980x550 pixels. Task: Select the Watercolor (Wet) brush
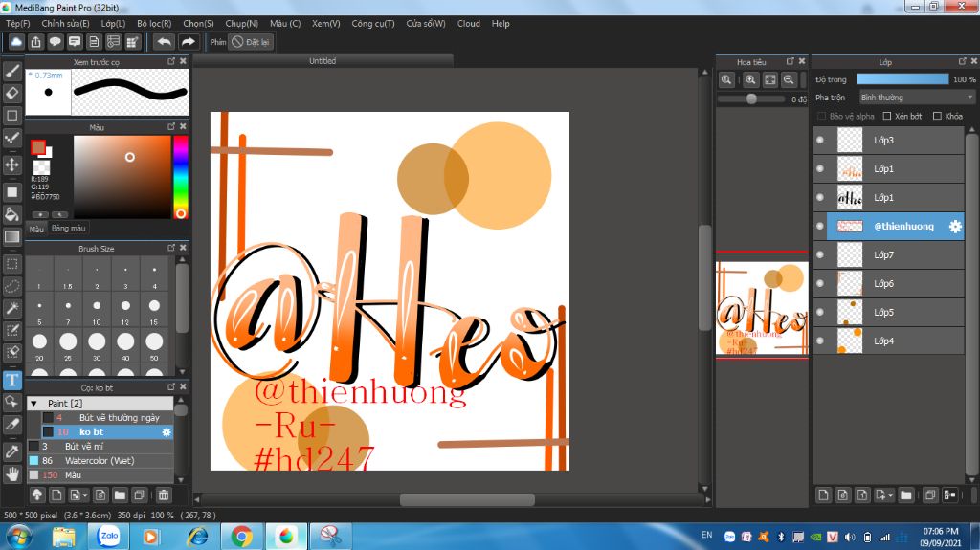pos(100,461)
